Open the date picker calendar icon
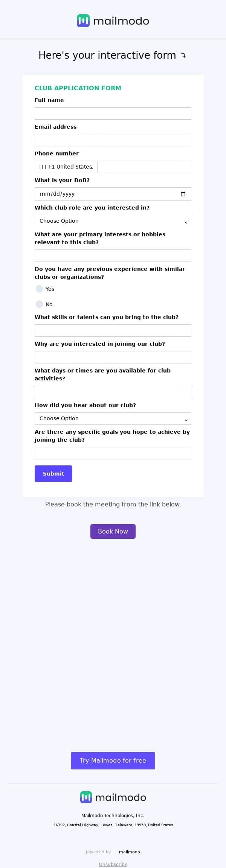The height and width of the screenshot is (868, 226). (183, 194)
